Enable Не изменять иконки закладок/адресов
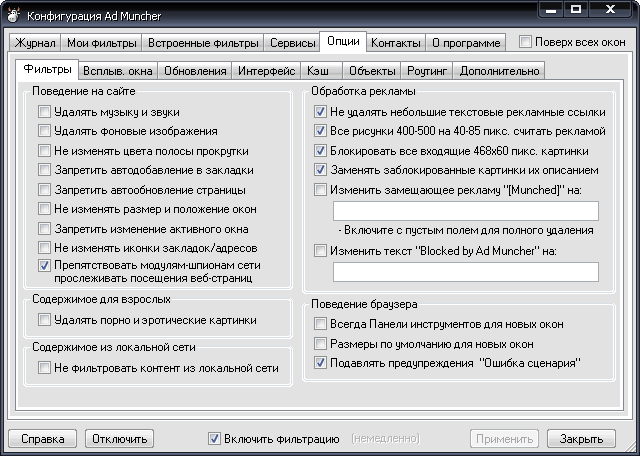Screen dimensions: 640x456 [x=44, y=247]
